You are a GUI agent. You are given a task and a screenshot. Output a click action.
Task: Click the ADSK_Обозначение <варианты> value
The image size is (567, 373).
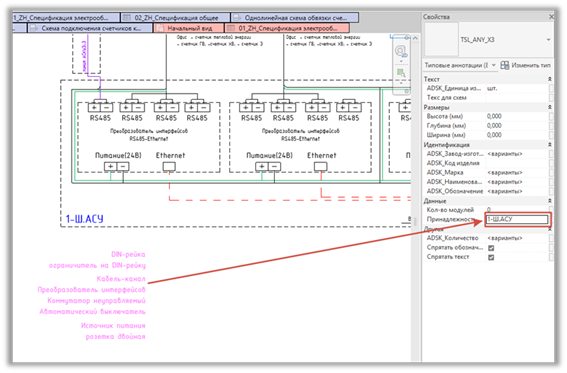point(517,192)
